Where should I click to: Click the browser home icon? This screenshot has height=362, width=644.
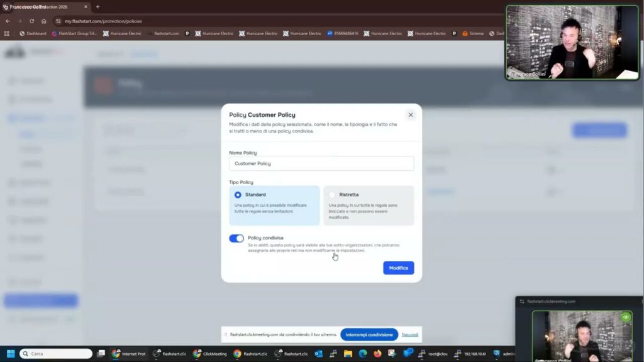click(44, 21)
